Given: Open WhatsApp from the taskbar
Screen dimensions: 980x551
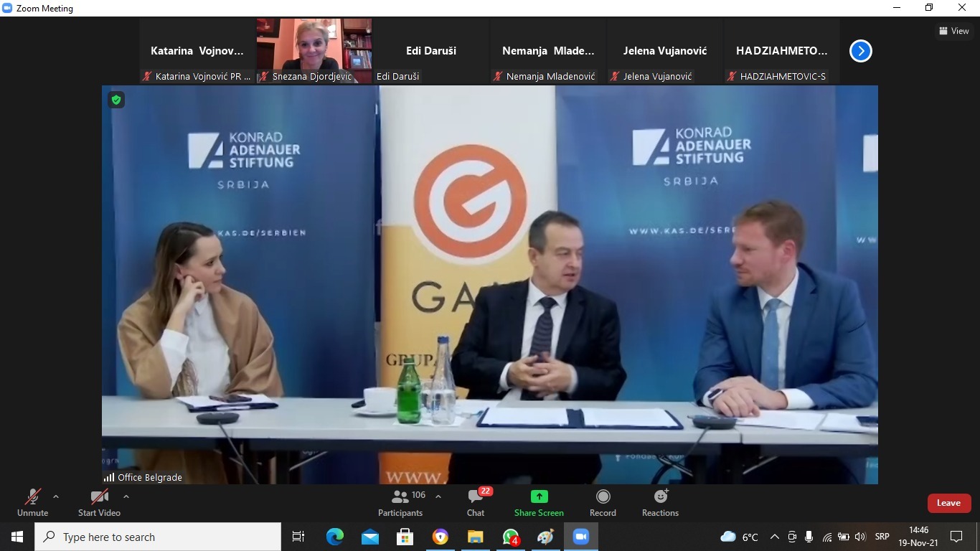Looking at the screenshot, I should pos(511,537).
